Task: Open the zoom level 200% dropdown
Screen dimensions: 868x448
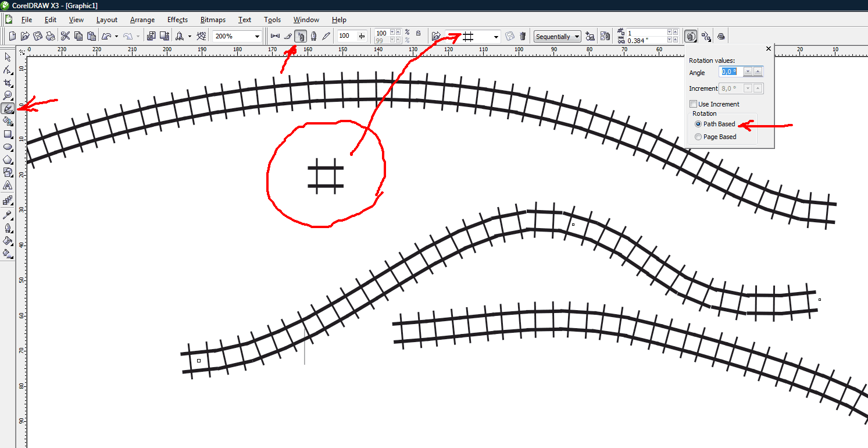Action: (x=258, y=36)
